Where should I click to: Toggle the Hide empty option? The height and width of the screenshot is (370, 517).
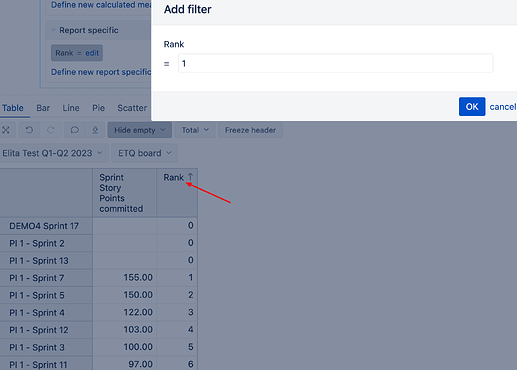click(x=139, y=130)
